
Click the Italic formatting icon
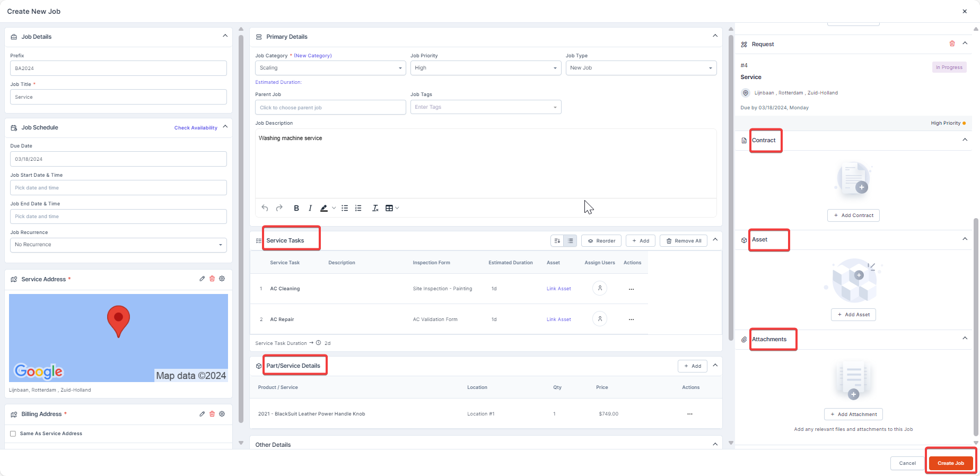310,208
